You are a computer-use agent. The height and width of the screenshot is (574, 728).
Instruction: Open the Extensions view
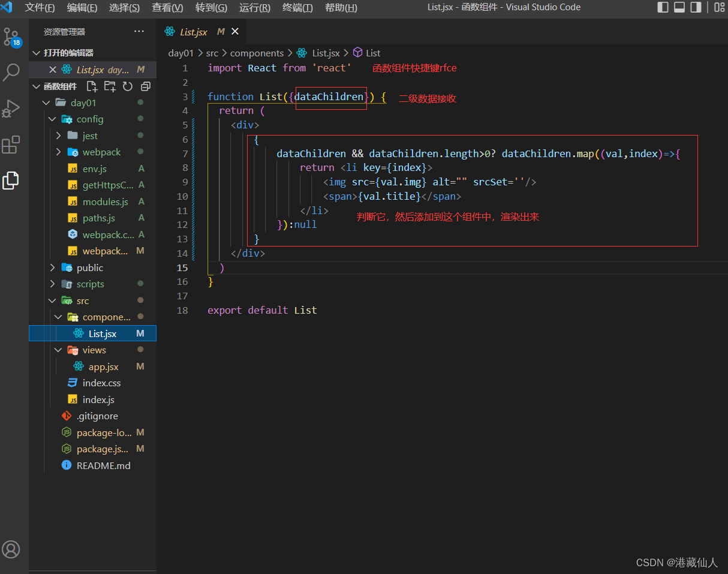coord(11,145)
